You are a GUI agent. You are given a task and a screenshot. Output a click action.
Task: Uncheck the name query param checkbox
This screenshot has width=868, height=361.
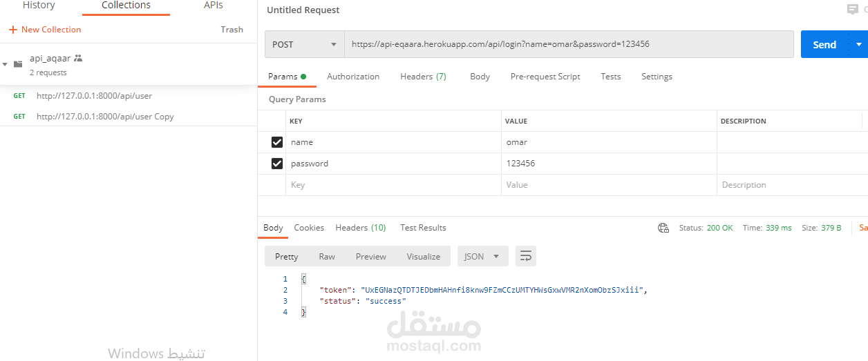[x=277, y=142]
